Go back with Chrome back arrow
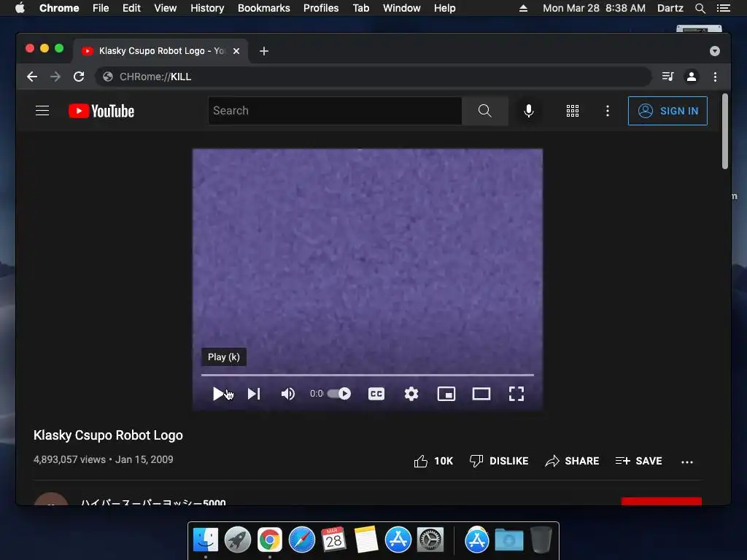The width and height of the screenshot is (747, 560). pos(32,77)
